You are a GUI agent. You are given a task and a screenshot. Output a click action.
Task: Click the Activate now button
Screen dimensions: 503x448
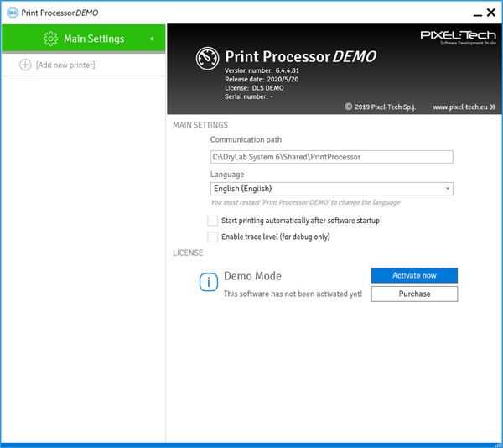coord(414,275)
